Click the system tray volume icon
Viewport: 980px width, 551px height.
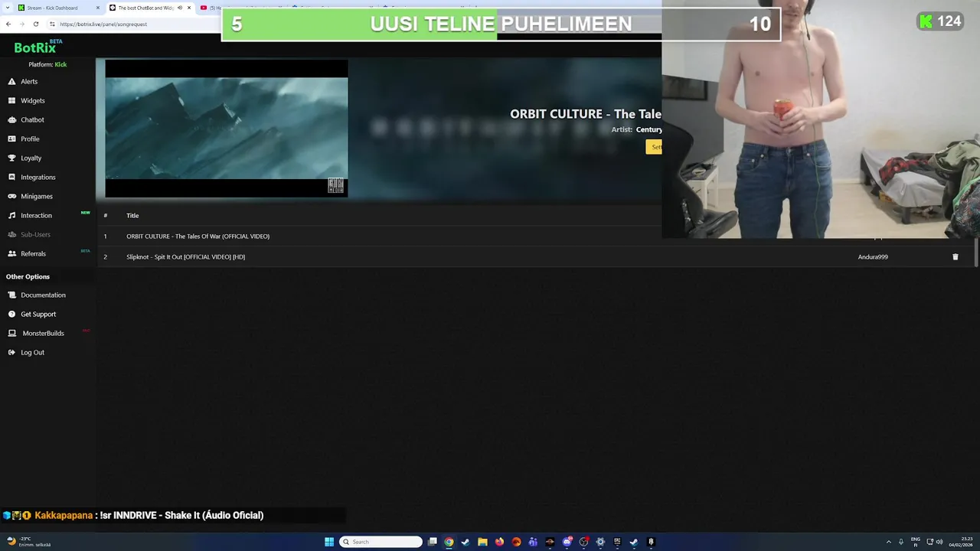coord(939,542)
